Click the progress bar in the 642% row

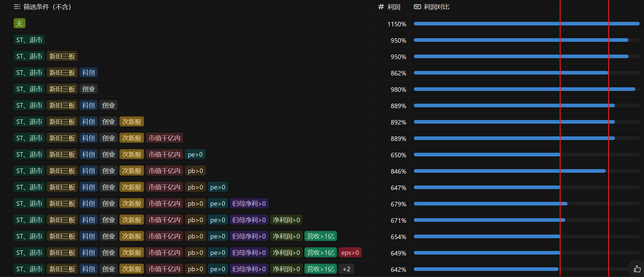(486, 269)
